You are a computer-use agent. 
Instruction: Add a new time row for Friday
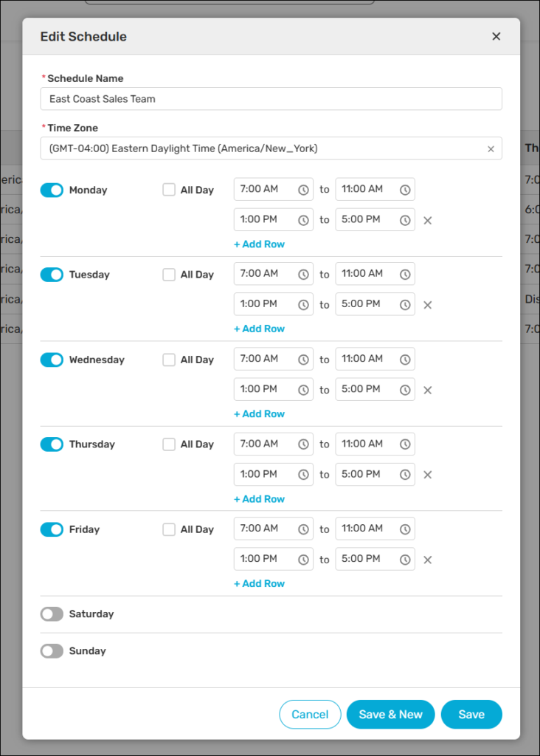point(259,584)
